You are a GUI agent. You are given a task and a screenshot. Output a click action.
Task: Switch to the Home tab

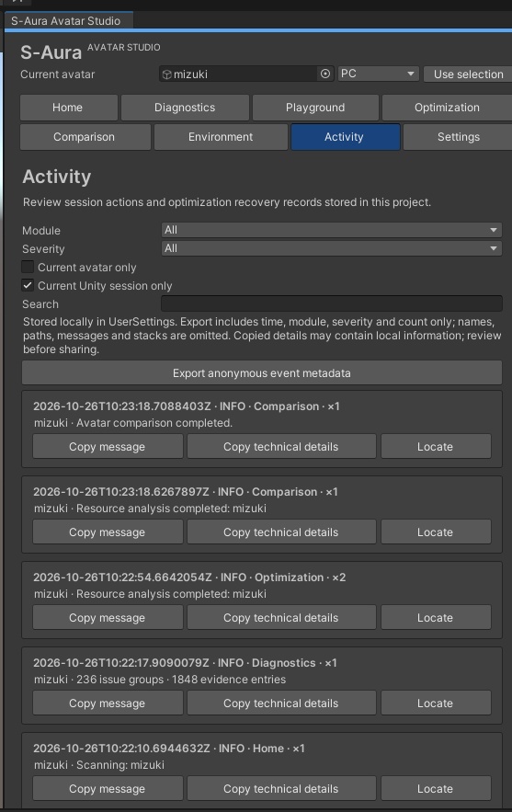(x=68, y=108)
